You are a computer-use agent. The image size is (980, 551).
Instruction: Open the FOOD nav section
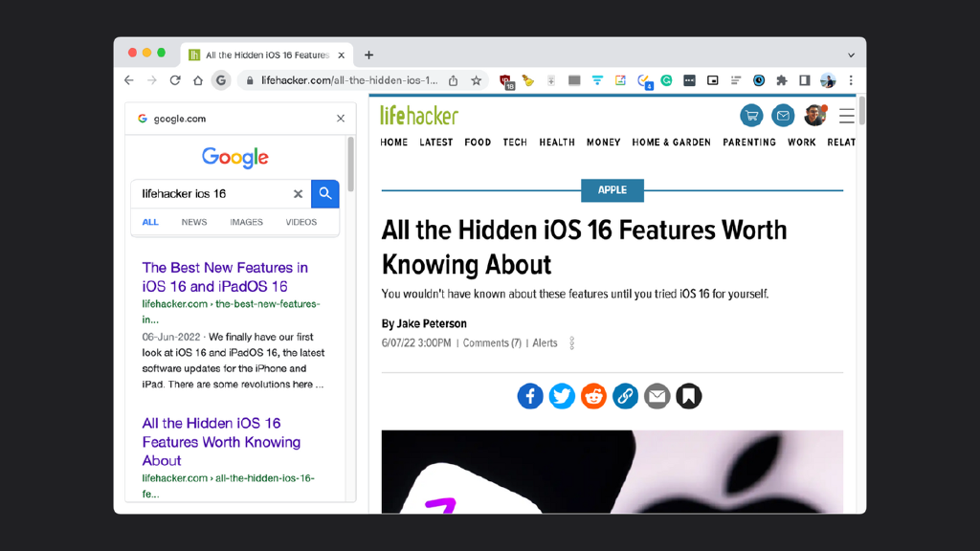click(x=478, y=143)
